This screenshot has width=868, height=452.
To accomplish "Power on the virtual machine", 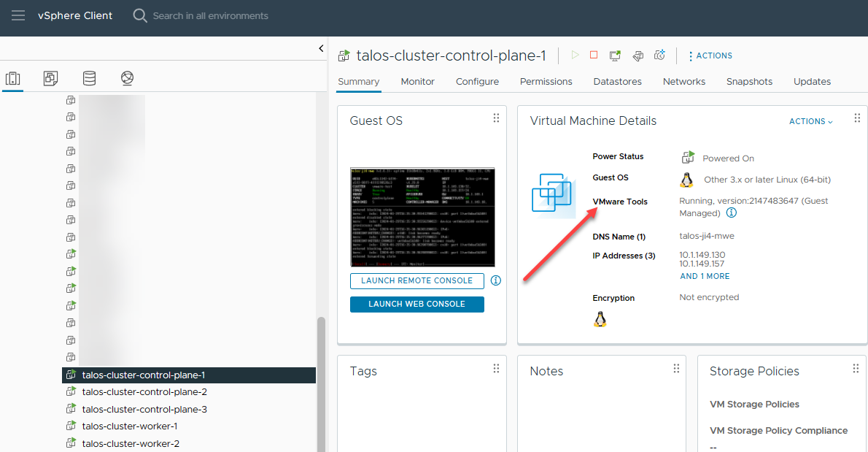I will click(576, 55).
